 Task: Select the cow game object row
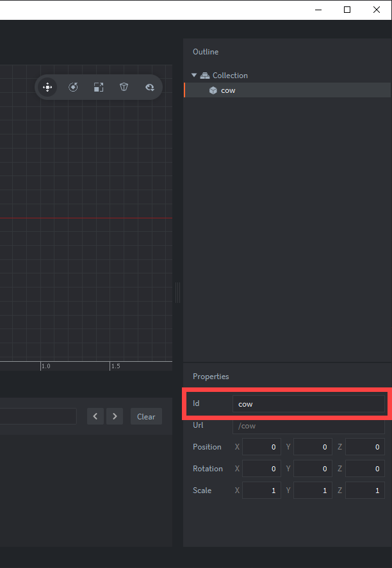288,90
